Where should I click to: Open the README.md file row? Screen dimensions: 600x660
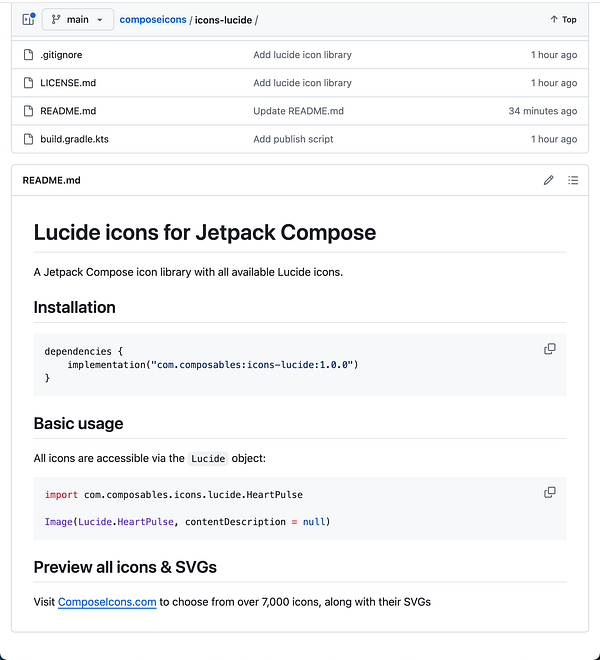pos(68,111)
